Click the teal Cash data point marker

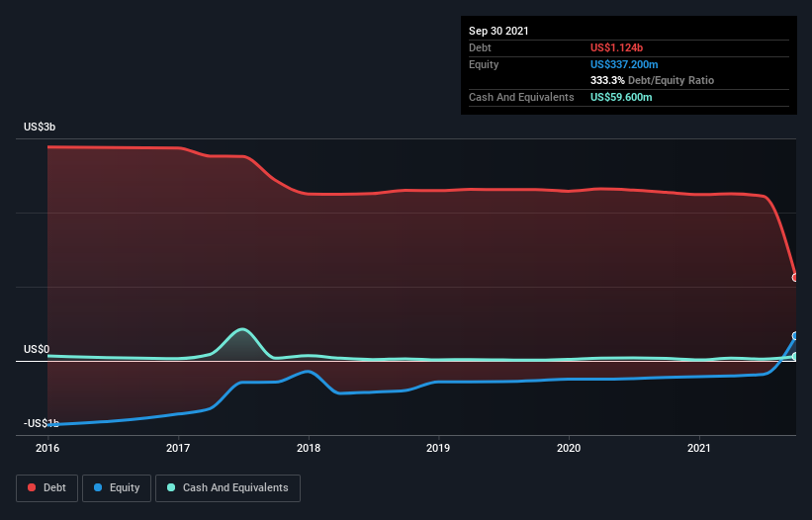(795, 357)
